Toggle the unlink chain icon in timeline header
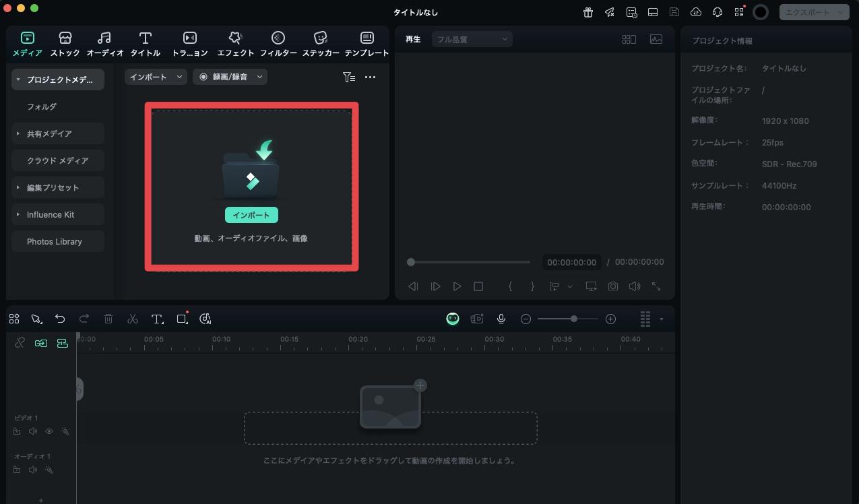The width and height of the screenshot is (859, 504). [x=20, y=343]
